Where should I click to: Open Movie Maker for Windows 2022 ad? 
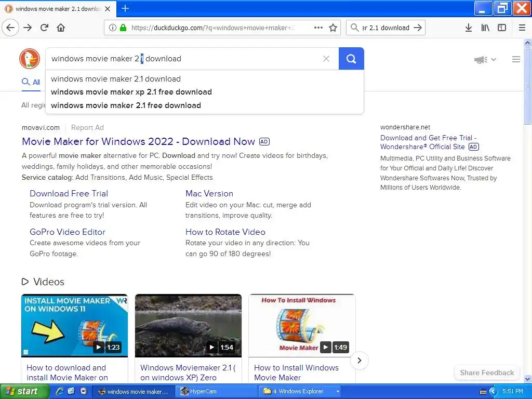tap(138, 141)
